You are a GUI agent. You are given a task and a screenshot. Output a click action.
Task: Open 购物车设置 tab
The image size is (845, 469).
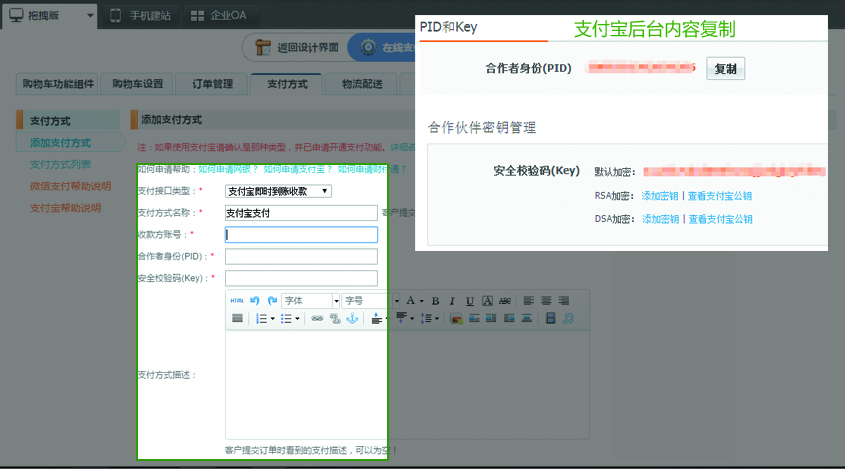(x=137, y=84)
